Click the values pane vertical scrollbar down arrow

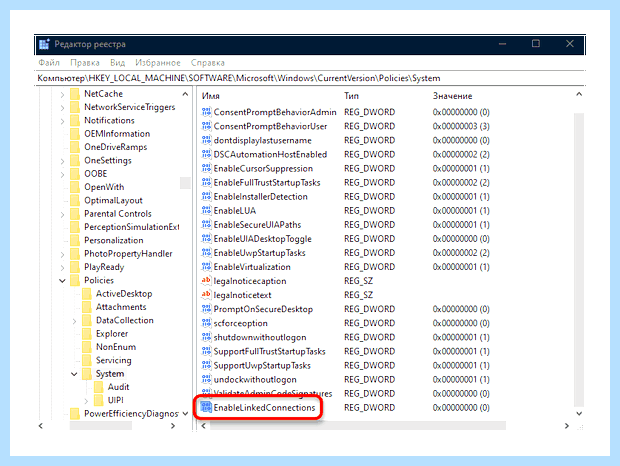tap(579, 413)
